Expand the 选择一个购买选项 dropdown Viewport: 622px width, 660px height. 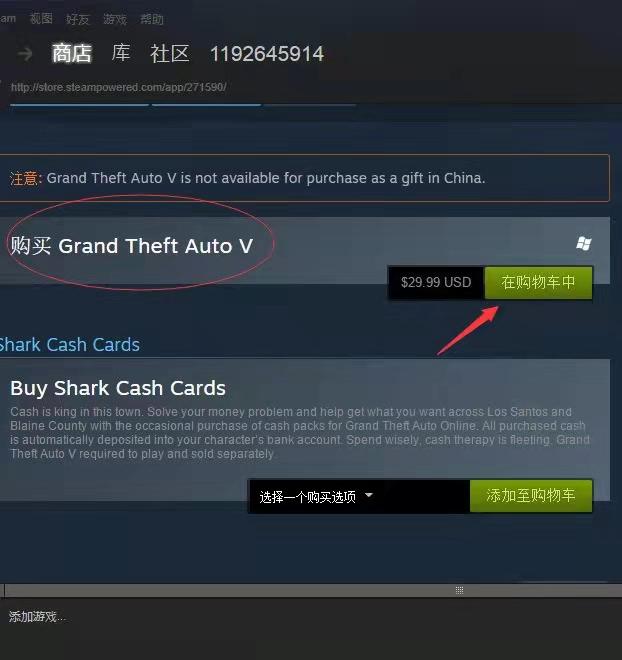pyautogui.click(x=359, y=496)
